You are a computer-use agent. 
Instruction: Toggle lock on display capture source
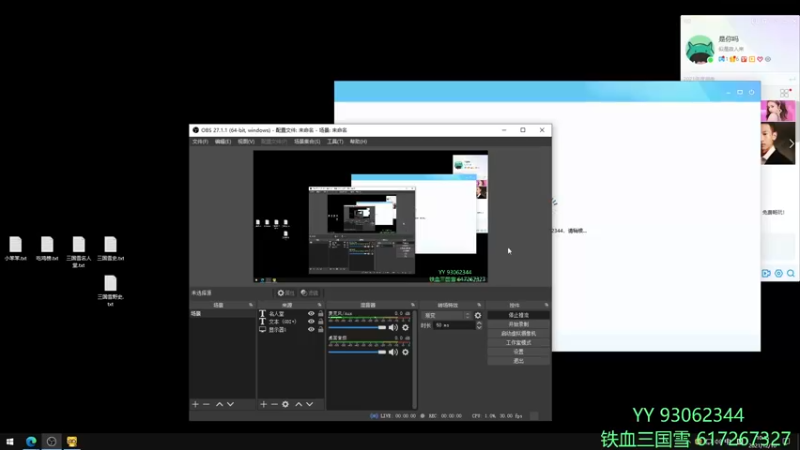pyautogui.click(x=320, y=330)
